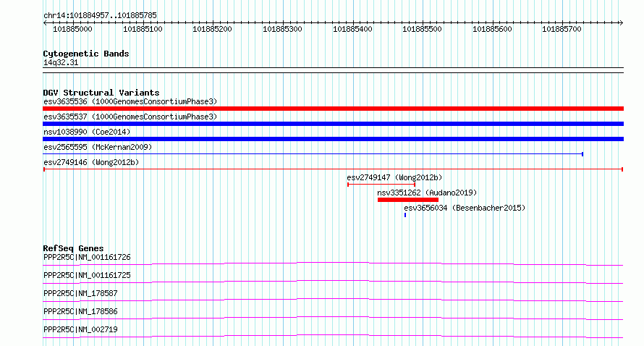Click ruler position 101885000
The image size is (644, 346).
(x=72, y=29)
